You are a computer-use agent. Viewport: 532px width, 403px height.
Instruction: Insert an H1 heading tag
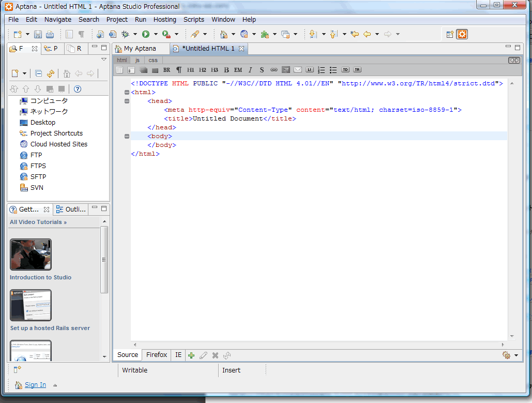point(191,70)
